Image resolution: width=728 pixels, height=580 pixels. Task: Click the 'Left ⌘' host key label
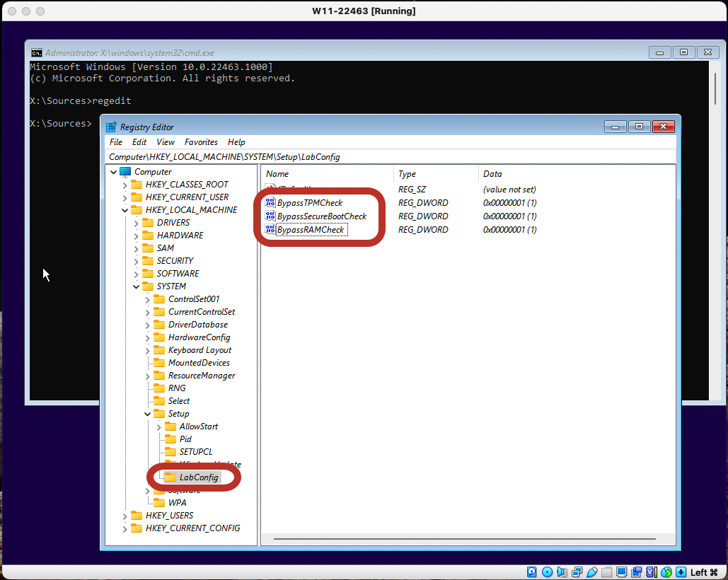(704, 572)
